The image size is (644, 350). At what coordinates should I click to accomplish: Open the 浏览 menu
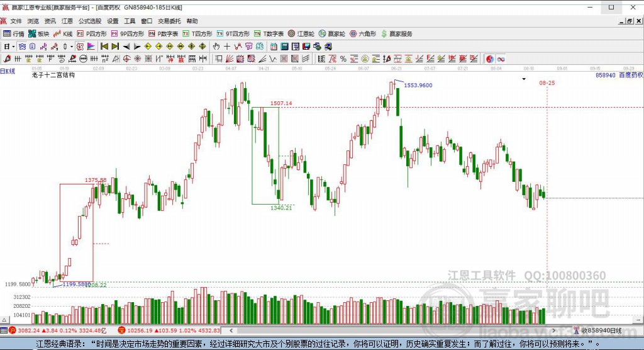click(x=33, y=21)
